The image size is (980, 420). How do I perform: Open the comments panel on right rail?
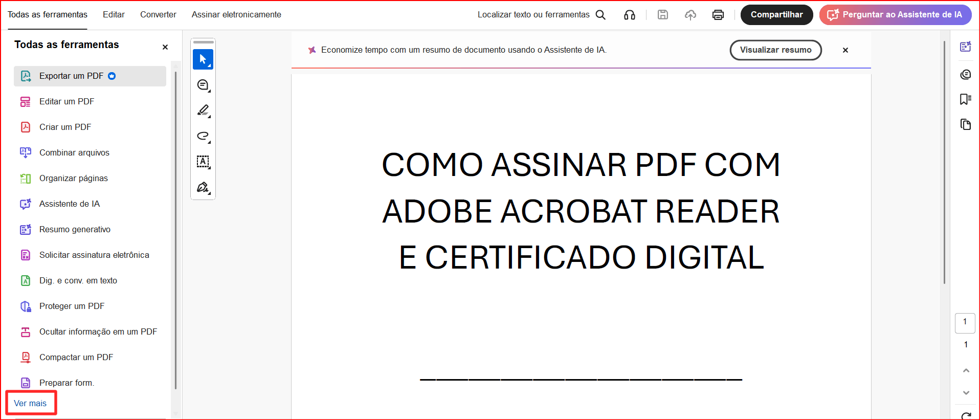(966, 75)
